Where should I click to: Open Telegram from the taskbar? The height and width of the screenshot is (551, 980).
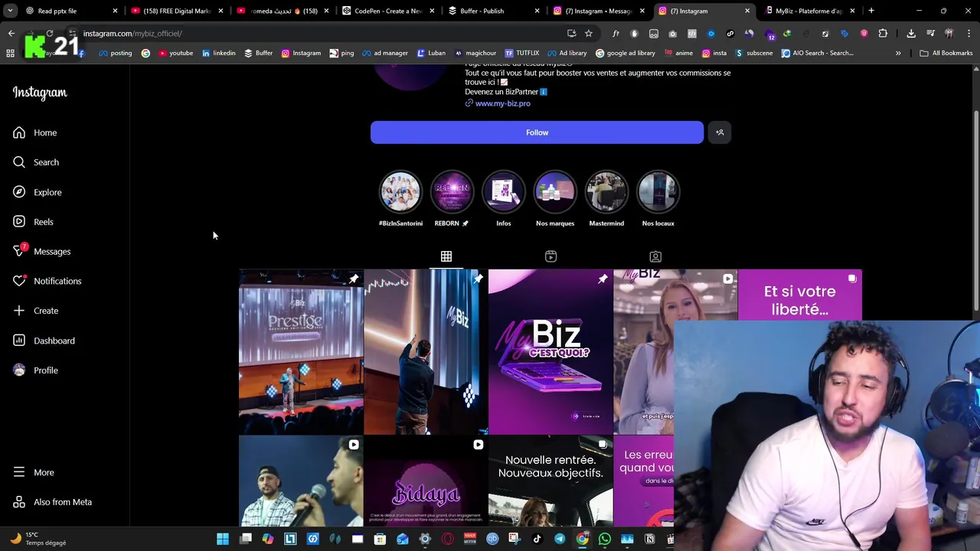560,539
